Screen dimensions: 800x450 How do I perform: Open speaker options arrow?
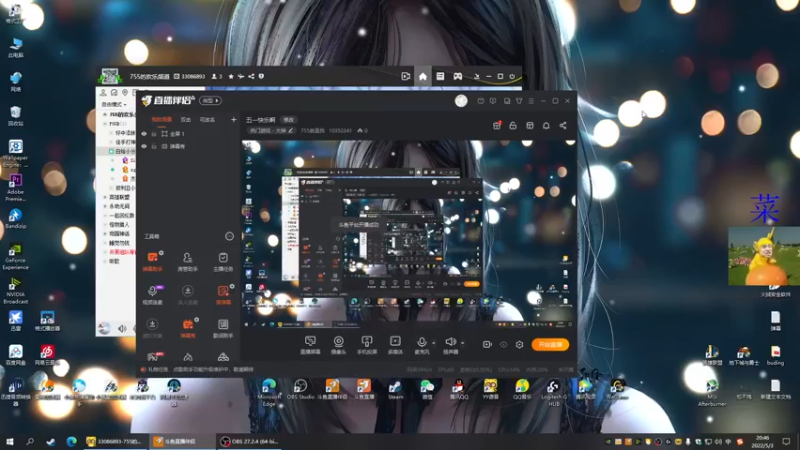[x=462, y=343]
